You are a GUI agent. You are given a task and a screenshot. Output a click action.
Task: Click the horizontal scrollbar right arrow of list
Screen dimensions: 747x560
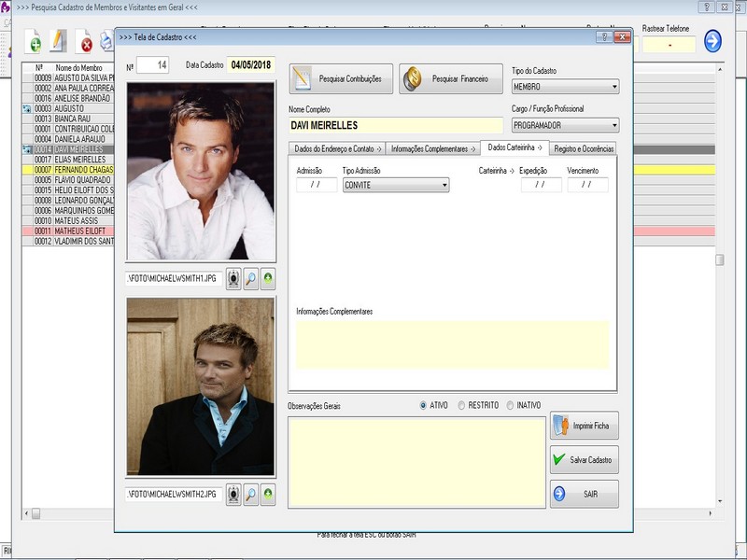[x=711, y=514]
